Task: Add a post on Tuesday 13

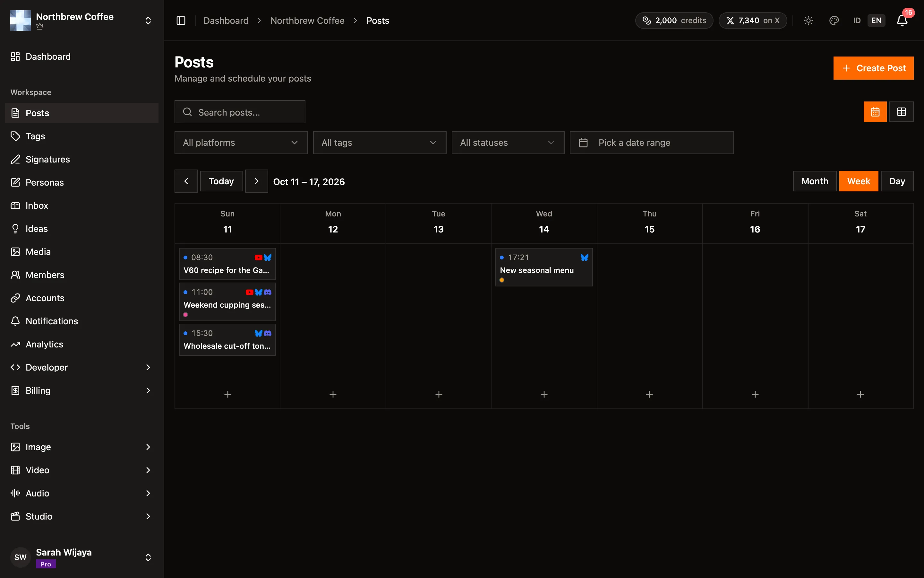Action: (439, 394)
